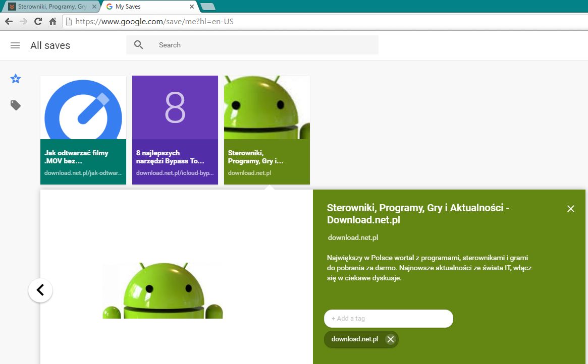Viewport: 588px width, 364px height.
Task: Switch to the Sterowniki, Programy tab
Action: click(52, 7)
